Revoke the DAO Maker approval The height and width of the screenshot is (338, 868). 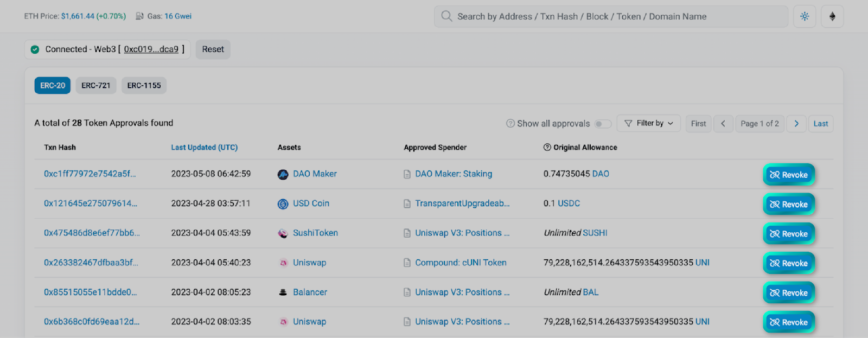[x=789, y=175]
